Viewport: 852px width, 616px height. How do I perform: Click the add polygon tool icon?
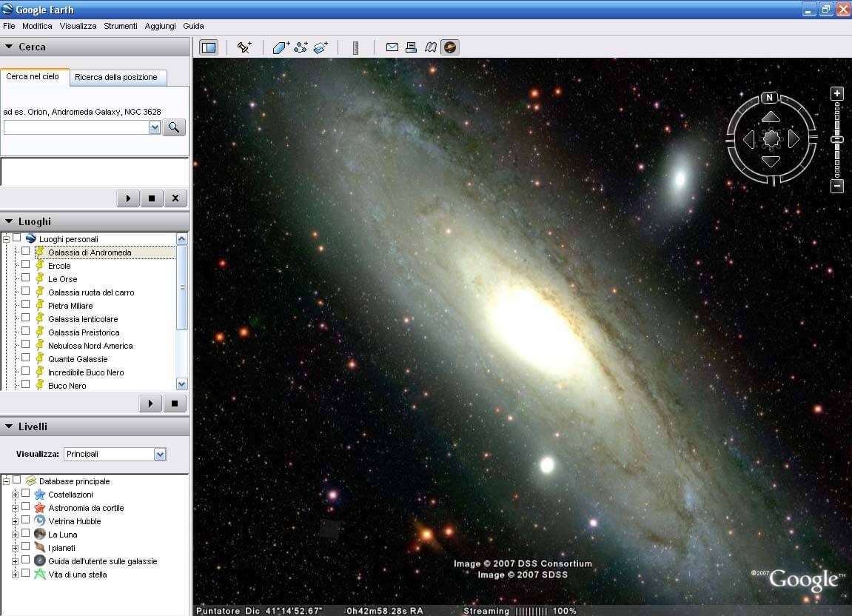tap(281, 47)
